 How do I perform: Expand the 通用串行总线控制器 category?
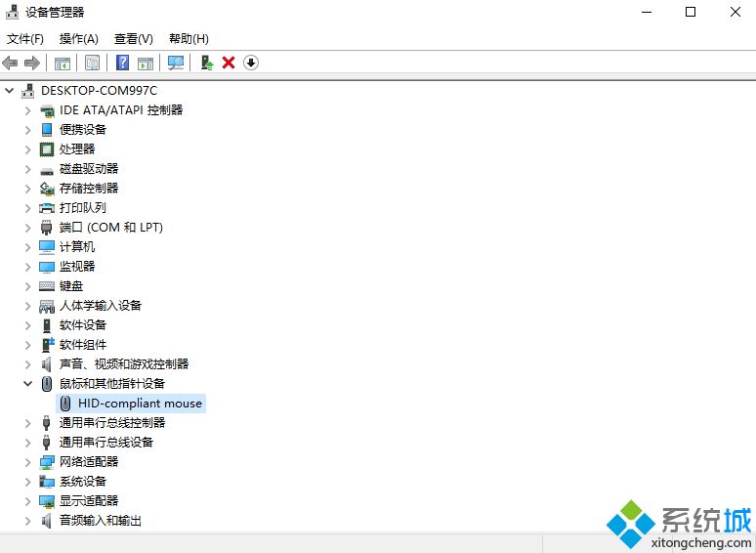[x=28, y=423]
